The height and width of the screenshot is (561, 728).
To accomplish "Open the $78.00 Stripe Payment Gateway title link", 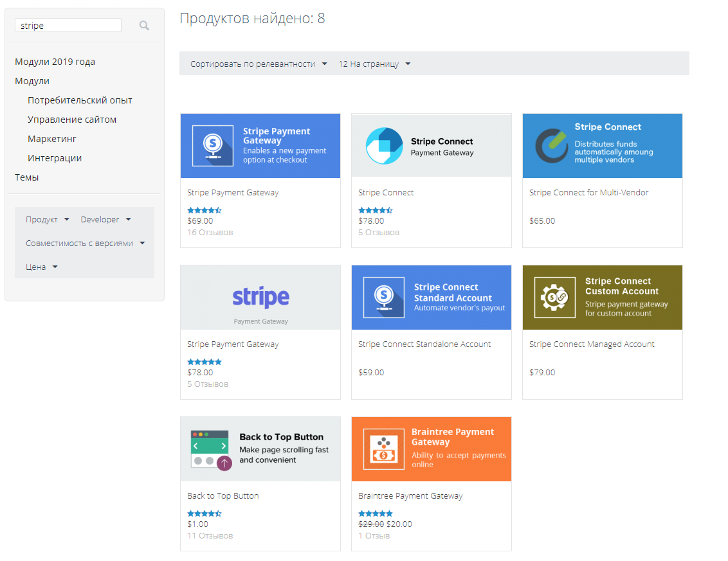I will click(233, 344).
